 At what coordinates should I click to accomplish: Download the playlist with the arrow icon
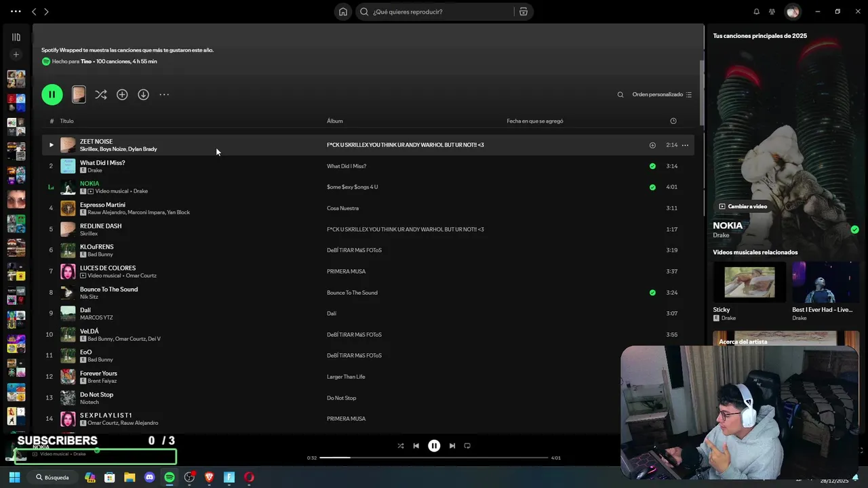coord(143,95)
